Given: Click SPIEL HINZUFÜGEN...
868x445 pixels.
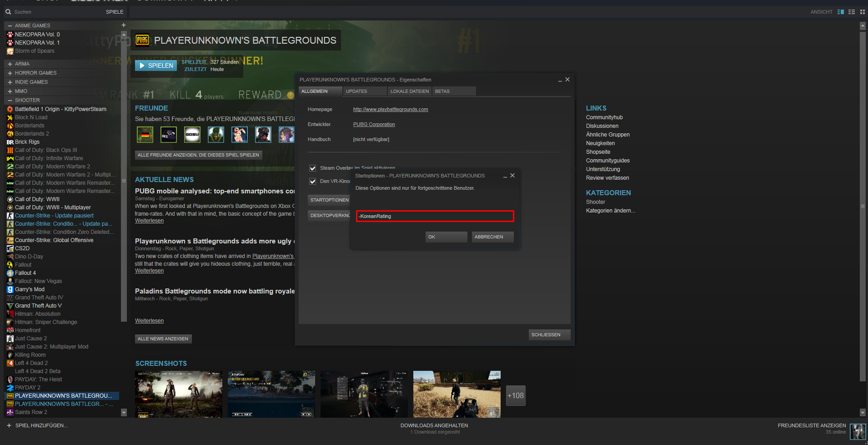Looking at the screenshot, I should (x=41, y=425).
